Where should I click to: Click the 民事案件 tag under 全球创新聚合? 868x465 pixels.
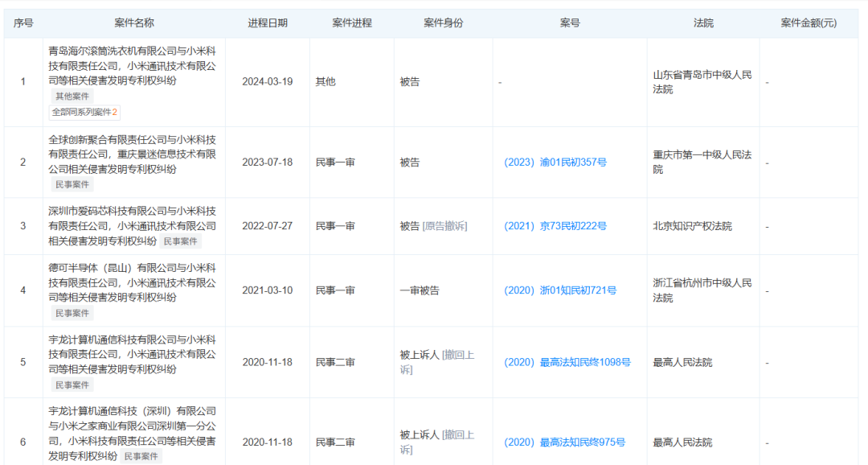pyautogui.click(x=72, y=184)
